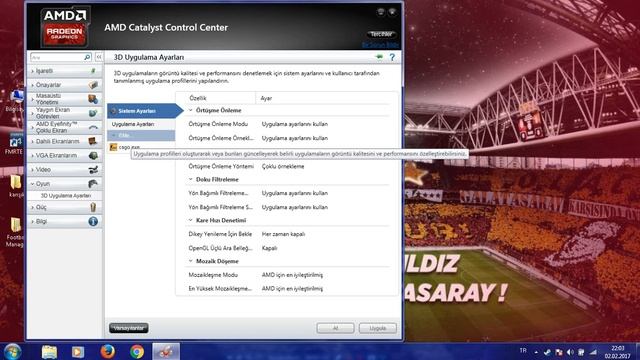Open Google Chrome from the taskbar
Screen dimensions: 640x360
coord(137,351)
